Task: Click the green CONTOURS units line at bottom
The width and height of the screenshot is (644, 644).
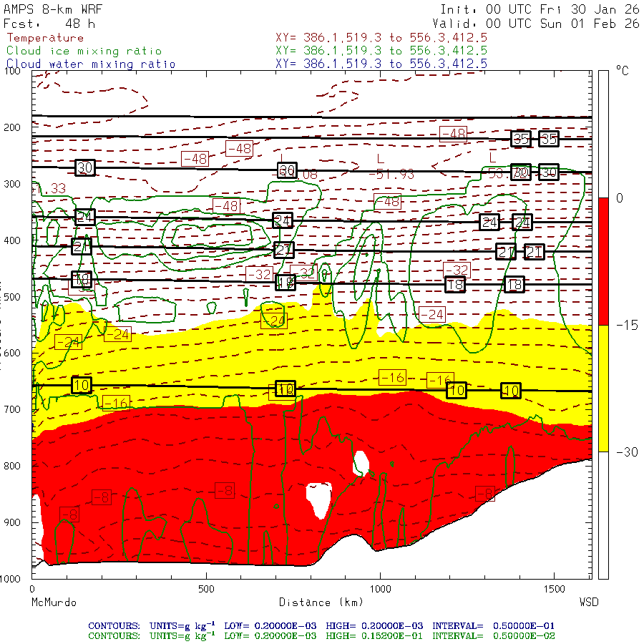Action: tap(321, 636)
